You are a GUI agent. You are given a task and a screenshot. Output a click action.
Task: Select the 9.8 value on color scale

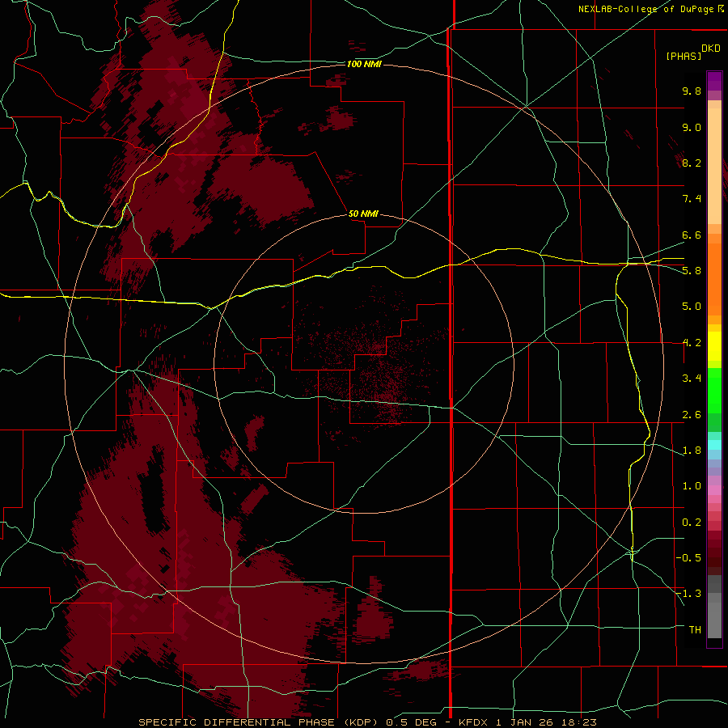coord(692,91)
